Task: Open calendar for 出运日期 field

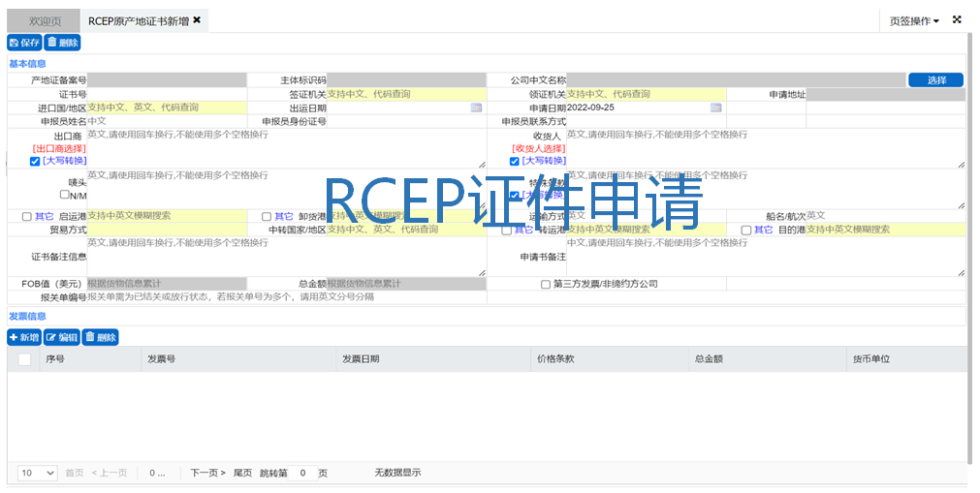Action: click(476, 108)
